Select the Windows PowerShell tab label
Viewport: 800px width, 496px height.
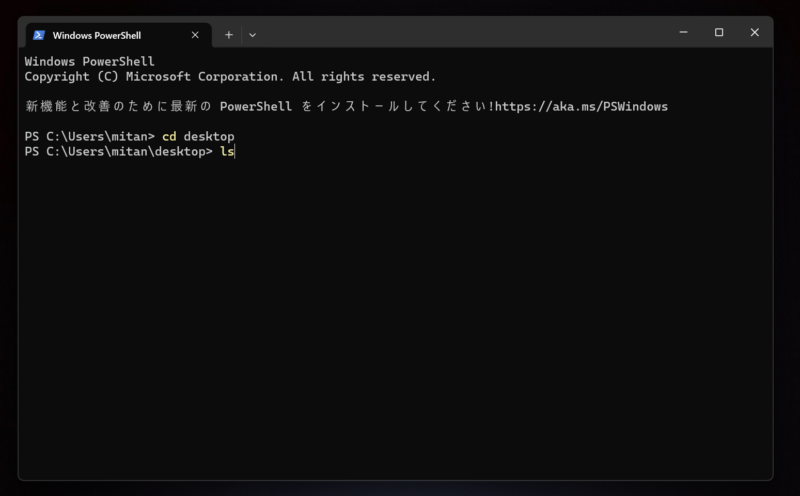97,35
